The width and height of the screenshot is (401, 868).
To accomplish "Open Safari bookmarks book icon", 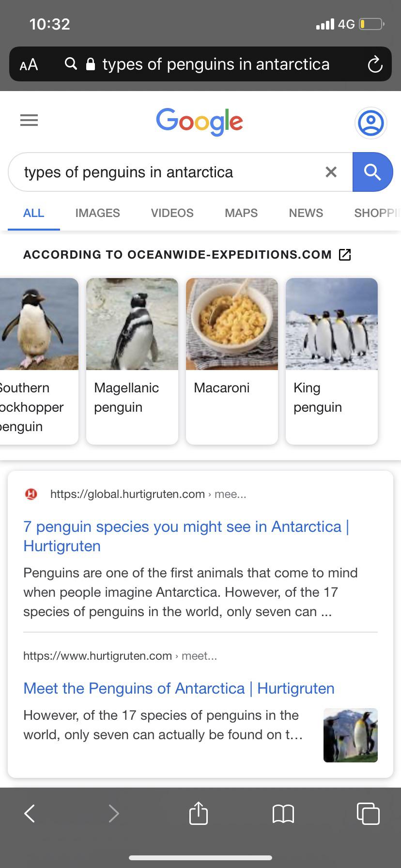I will pos(283,814).
